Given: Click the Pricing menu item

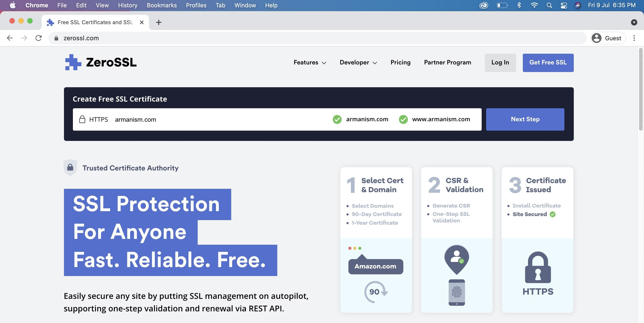Looking at the screenshot, I should coord(400,63).
